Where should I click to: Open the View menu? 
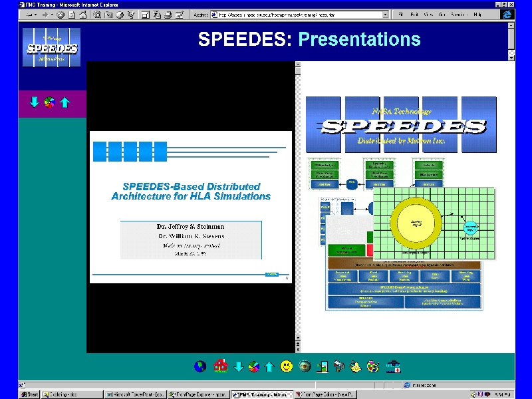tap(428, 15)
